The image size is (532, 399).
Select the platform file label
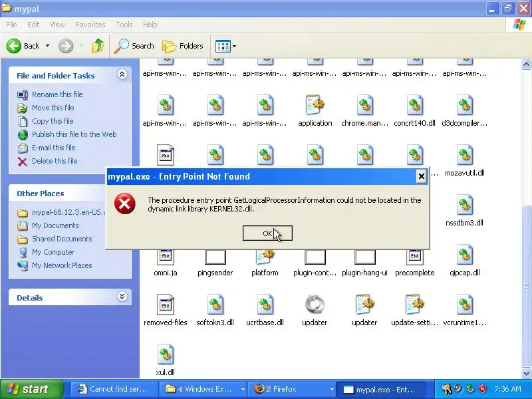tap(265, 273)
